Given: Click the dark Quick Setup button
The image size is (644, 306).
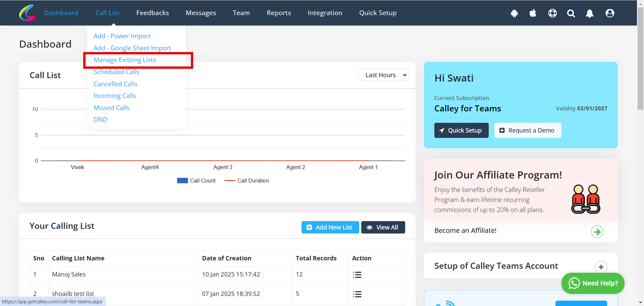Looking at the screenshot, I should pos(461,130).
